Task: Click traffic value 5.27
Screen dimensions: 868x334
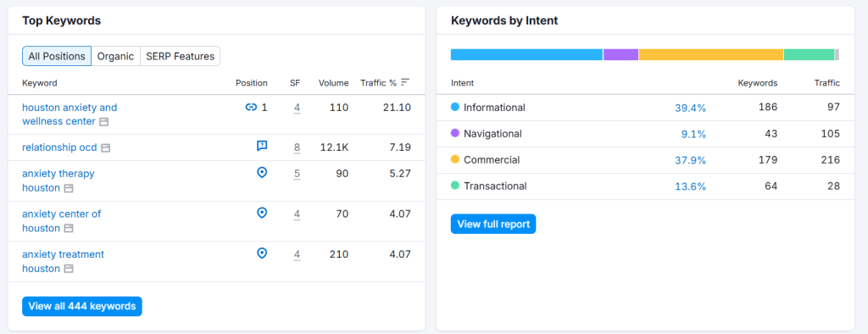Action: [x=400, y=174]
